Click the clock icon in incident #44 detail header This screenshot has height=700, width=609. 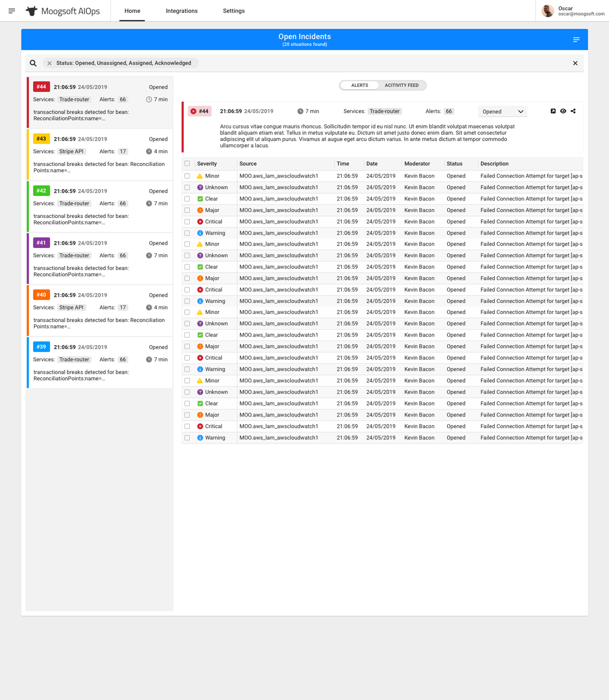click(300, 111)
